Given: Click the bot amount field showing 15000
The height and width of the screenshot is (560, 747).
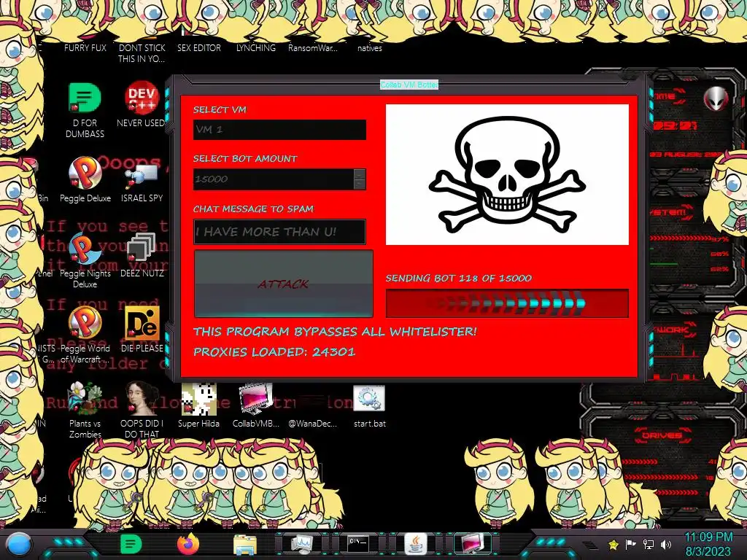Looking at the screenshot, I should tap(274, 179).
